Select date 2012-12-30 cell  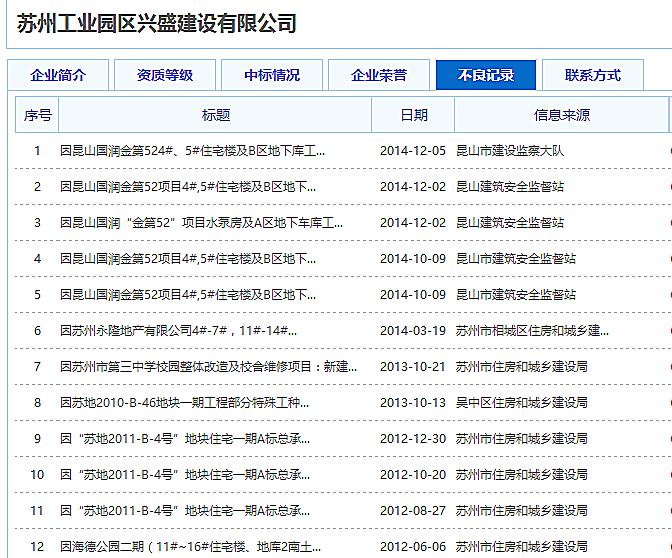point(413,439)
